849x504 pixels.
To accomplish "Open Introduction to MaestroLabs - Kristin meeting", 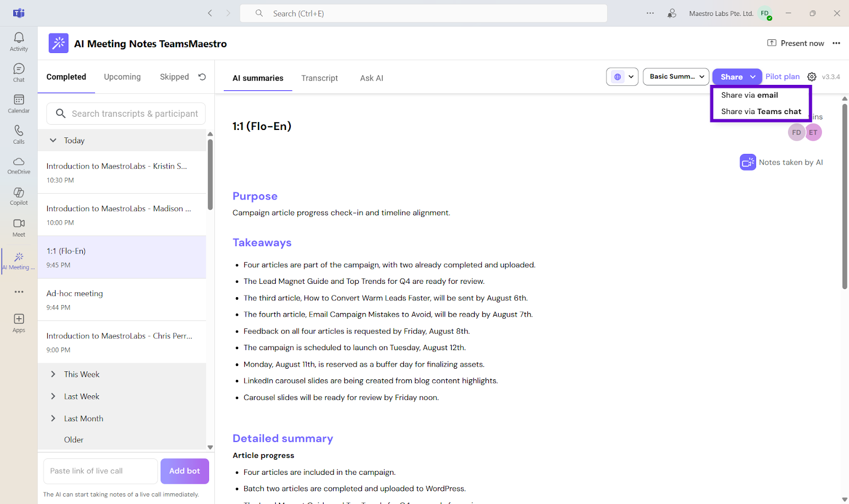I will coord(122,172).
